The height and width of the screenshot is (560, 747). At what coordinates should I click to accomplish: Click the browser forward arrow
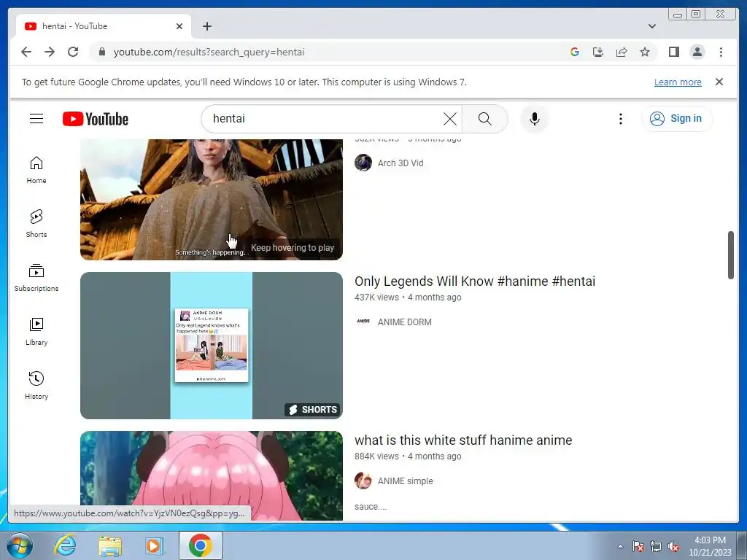(50, 52)
